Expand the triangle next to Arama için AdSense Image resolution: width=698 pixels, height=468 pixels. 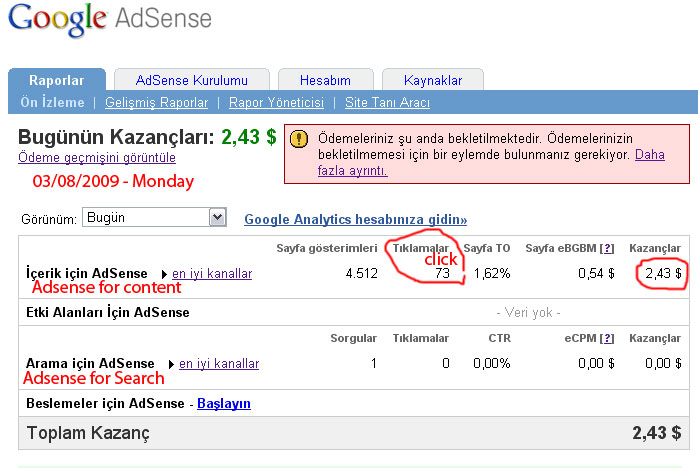171,364
